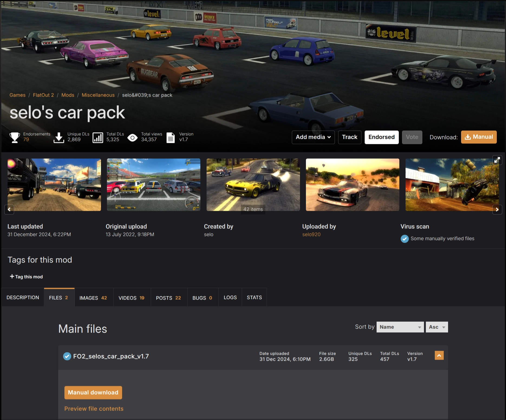Image resolution: width=506 pixels, height=420 pixels.
Task: Click the total views eye icon
Action: tap(132, 138)
